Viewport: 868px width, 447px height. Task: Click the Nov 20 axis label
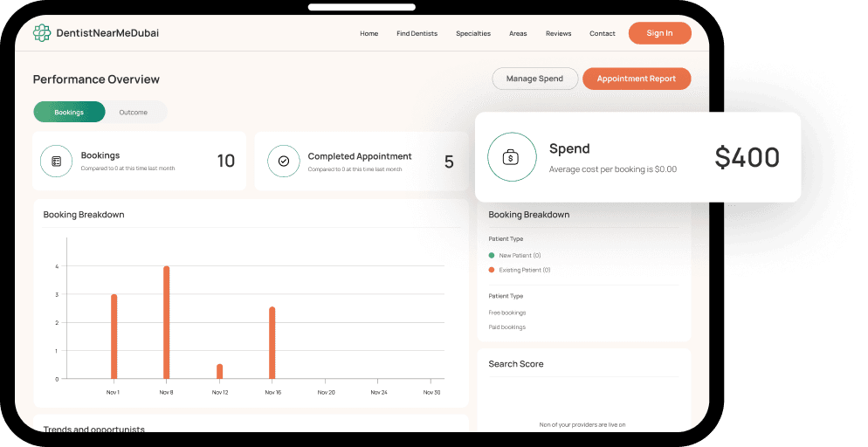point(326,392)
